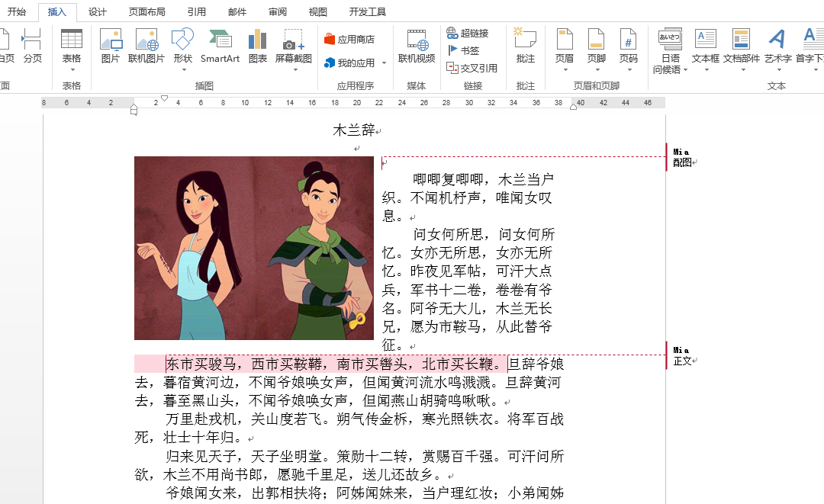
Task: Add a 超链接 hyperlink
Action: (x=468, y=33)
